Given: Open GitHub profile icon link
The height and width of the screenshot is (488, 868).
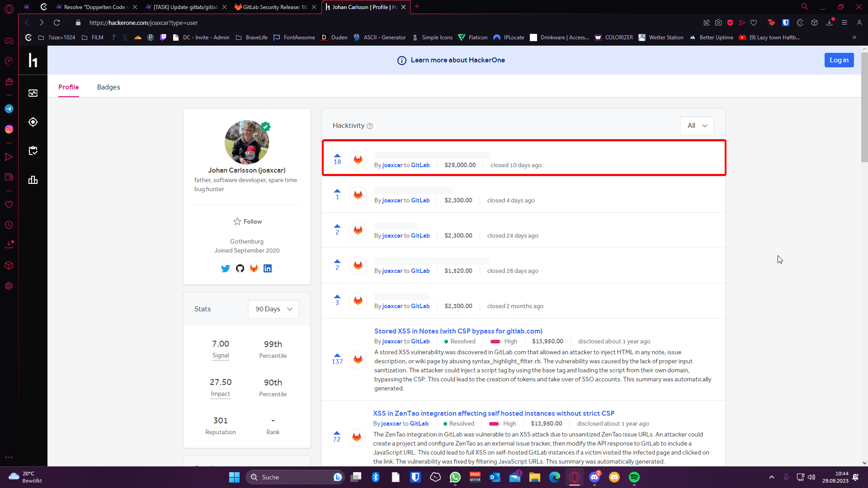Looking at the screenshot, I should pos(240,268).
